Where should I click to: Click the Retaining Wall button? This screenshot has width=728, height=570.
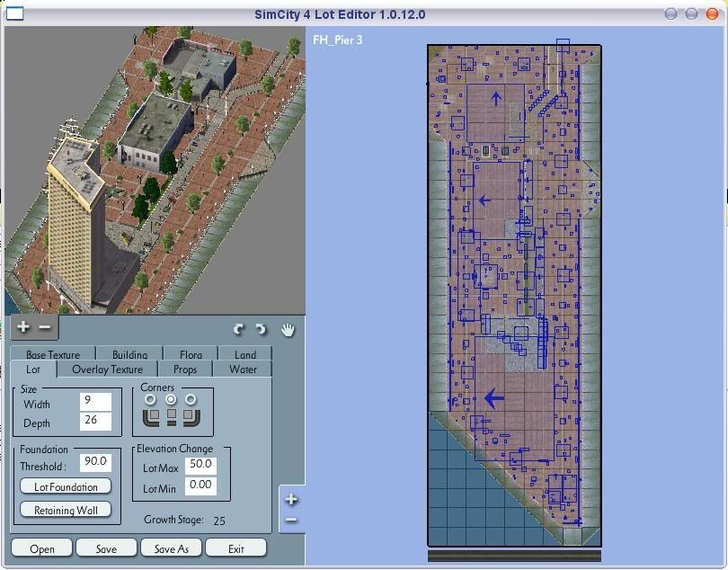click(x=66, y=510)
